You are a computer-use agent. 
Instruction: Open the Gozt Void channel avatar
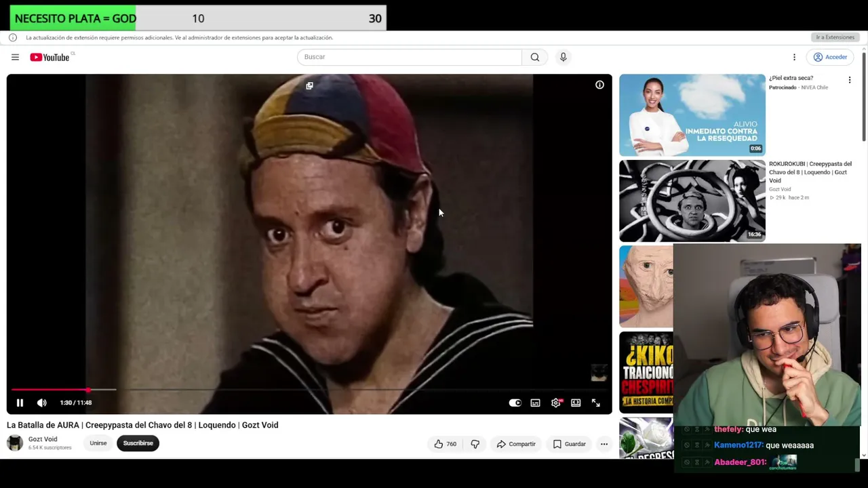coord(14,443)
